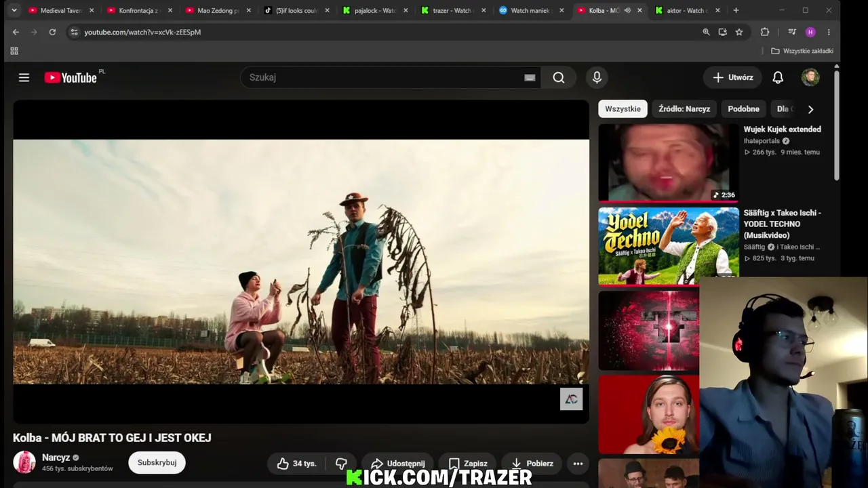
Task: Open YouTube notifications bell
Action: [x=778, y=77]
